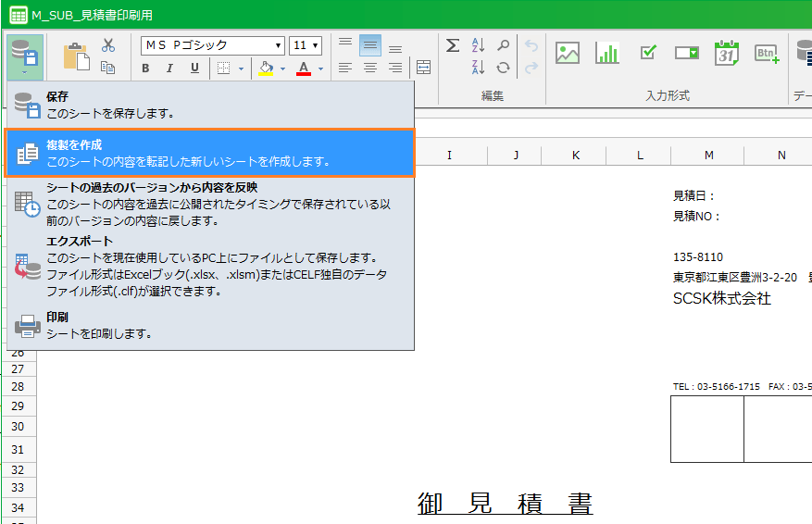Select 複製を作成 menu entry
This screenshot has height=524, width=812.
210,153
